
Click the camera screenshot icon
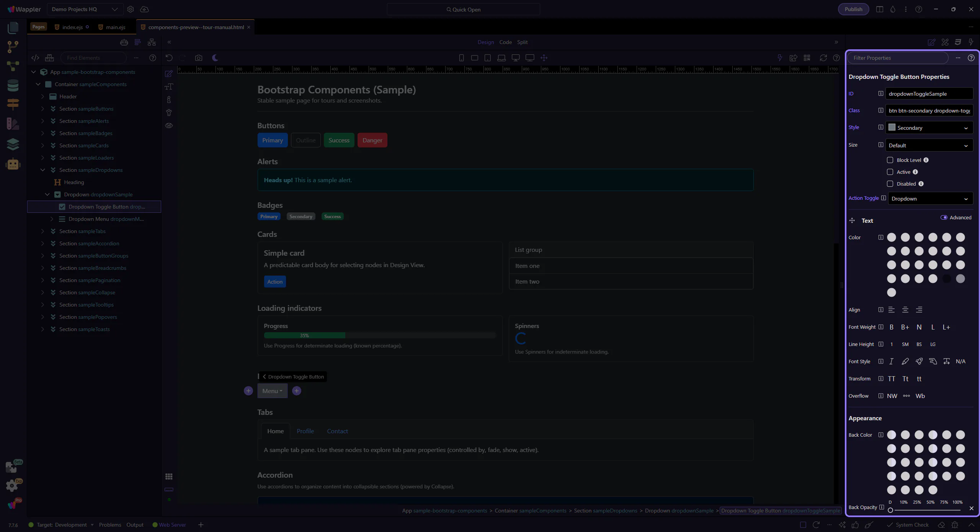(x=198, y=58)
